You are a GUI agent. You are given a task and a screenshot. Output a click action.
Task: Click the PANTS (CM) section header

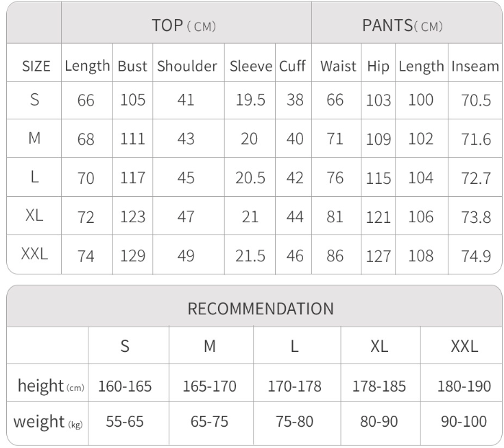[x=403, y=25]
